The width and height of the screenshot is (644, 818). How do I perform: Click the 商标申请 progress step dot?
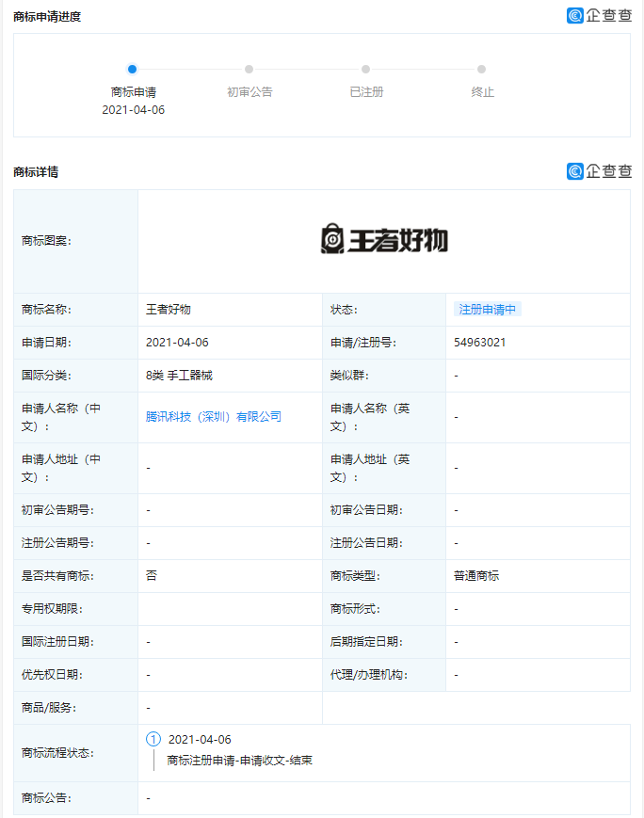132,69
